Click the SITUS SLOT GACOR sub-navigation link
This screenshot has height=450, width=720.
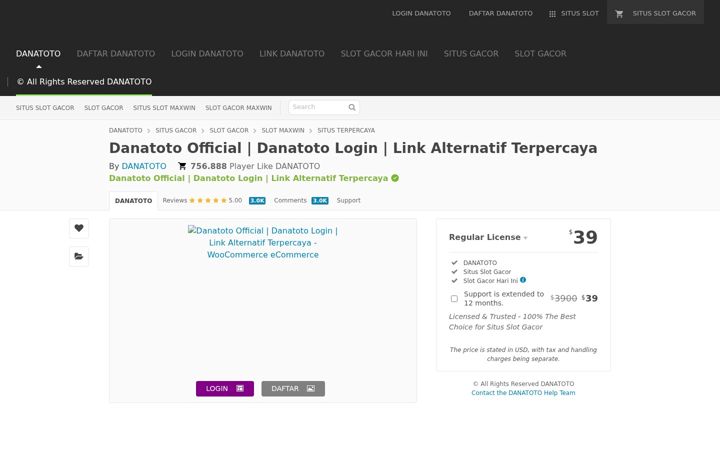tap(45, 108)
